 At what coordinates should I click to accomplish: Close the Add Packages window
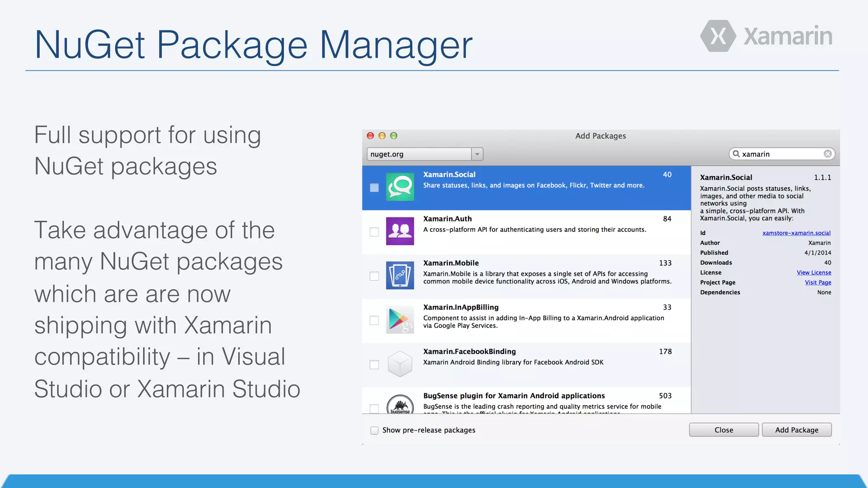[370, 136]
